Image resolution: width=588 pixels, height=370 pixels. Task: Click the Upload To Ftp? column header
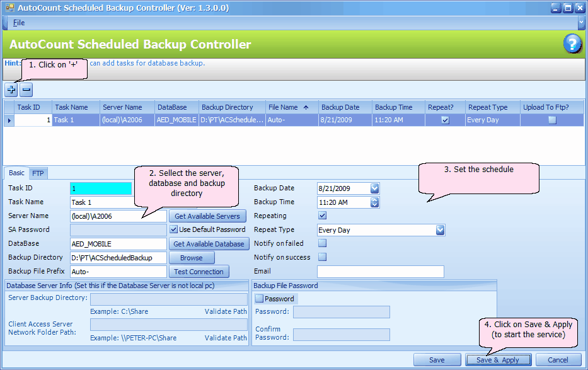pyautogui.click(x=552, y=107)
